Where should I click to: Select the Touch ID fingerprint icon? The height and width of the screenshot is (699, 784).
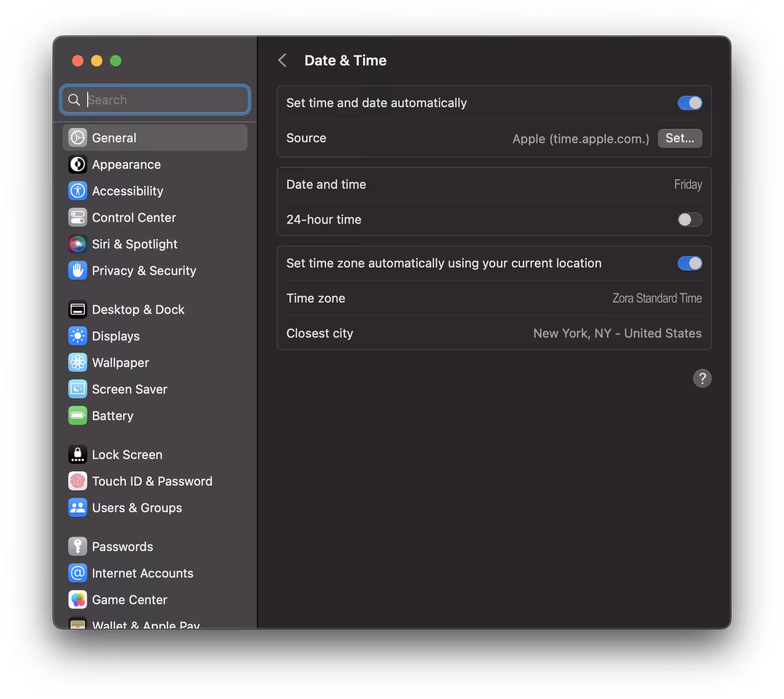pyautogui.click(x=78, y=481)
